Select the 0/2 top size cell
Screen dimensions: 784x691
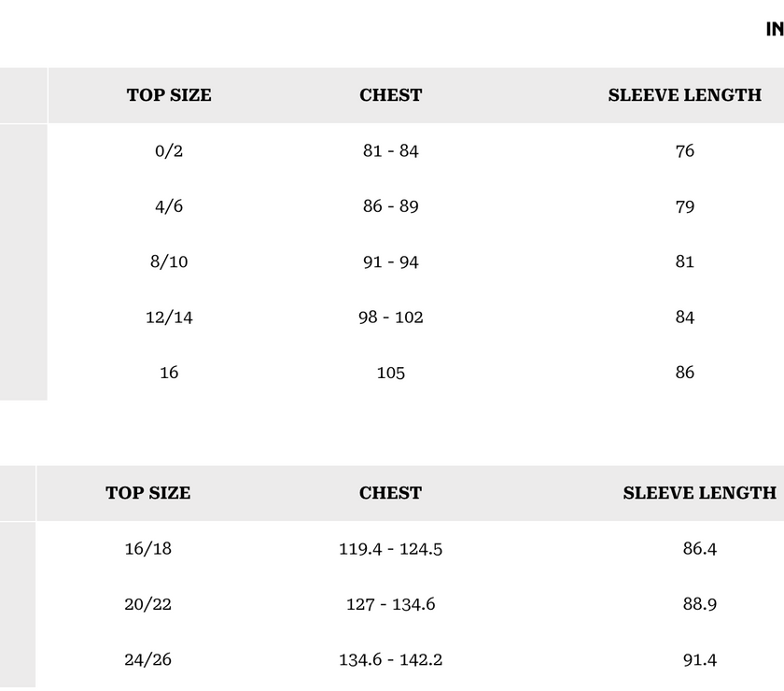169,150
